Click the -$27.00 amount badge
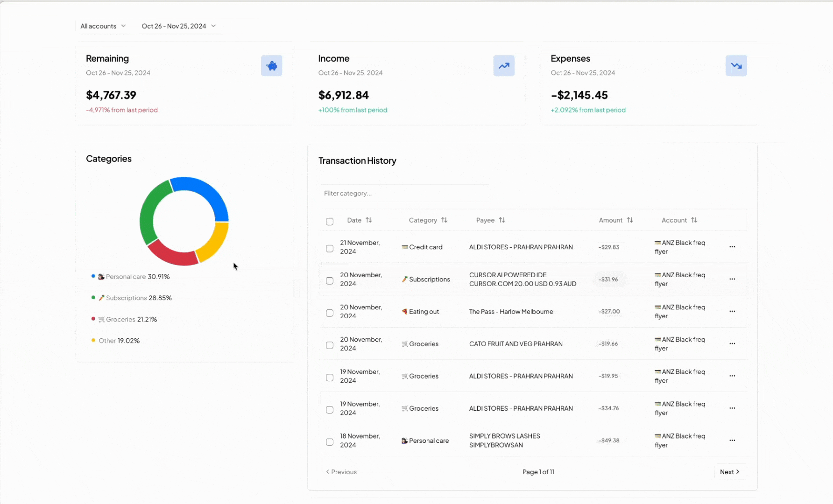833x504 pixels. pos(609,312)
